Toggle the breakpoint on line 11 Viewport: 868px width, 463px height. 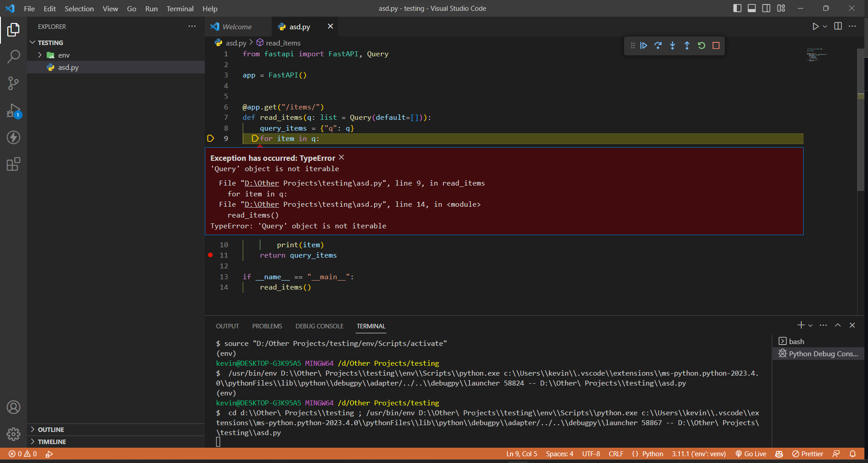[210, 255]
